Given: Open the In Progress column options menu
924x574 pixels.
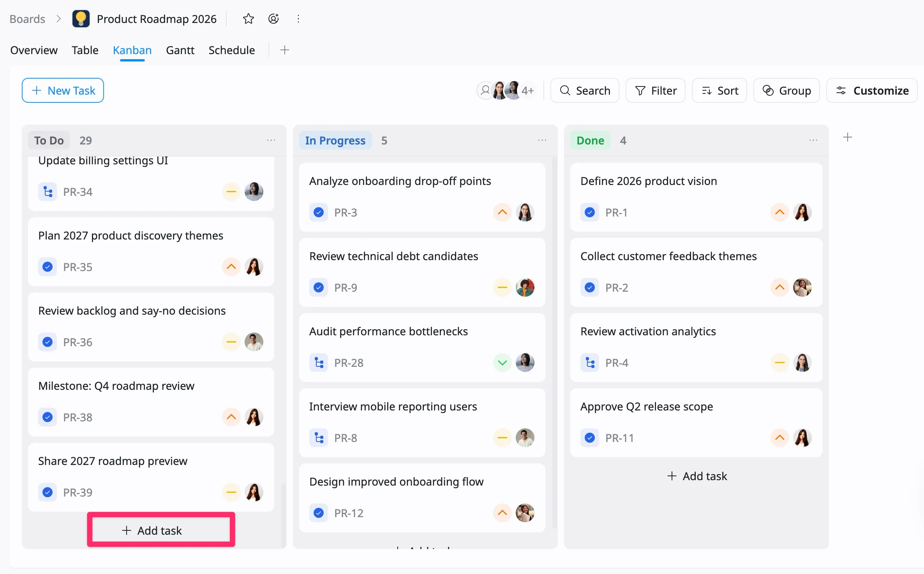Looking at the screenshot, I should pyautogui.click(x=542, y=140).
